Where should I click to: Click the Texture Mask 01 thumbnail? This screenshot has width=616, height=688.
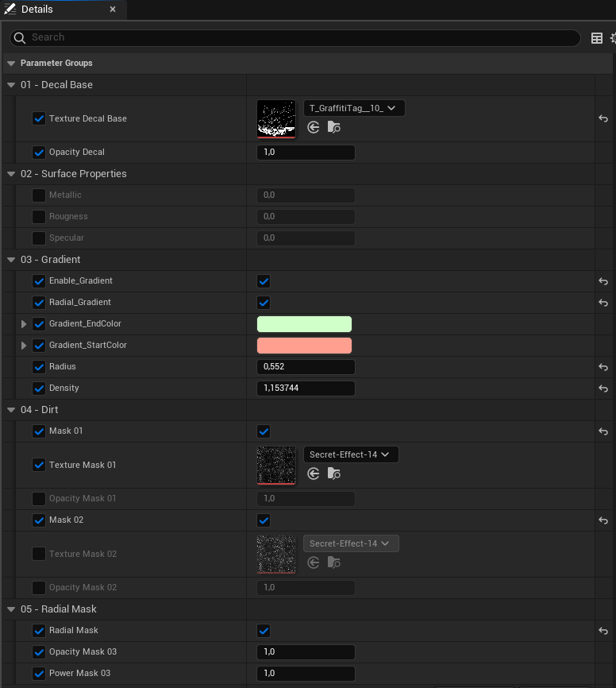click(276, 465)
